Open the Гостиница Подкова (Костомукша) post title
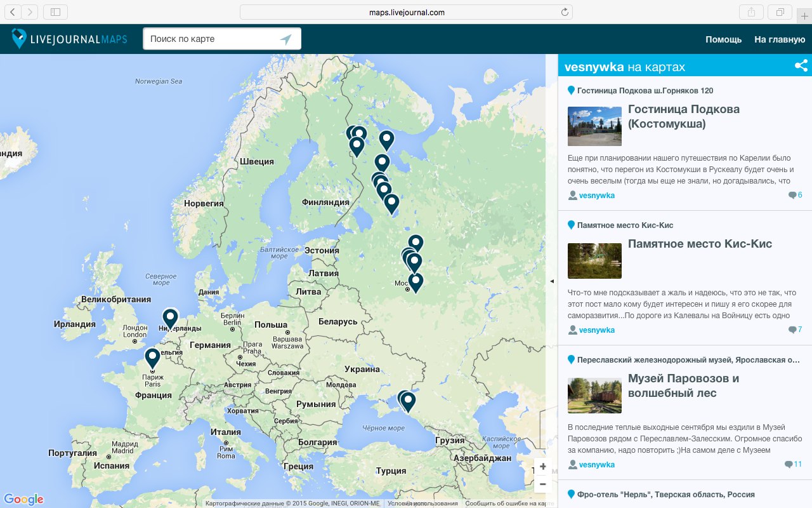812x508 pixels. point(683,116)
